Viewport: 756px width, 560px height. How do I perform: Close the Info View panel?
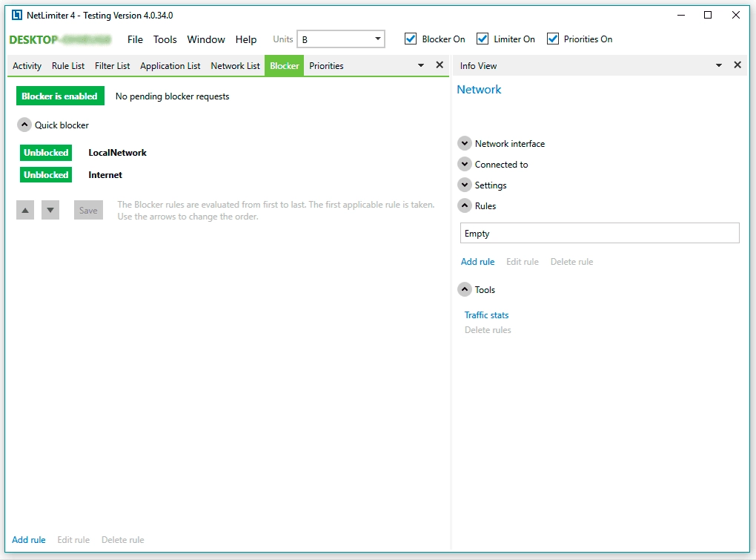tap(737, 65)
